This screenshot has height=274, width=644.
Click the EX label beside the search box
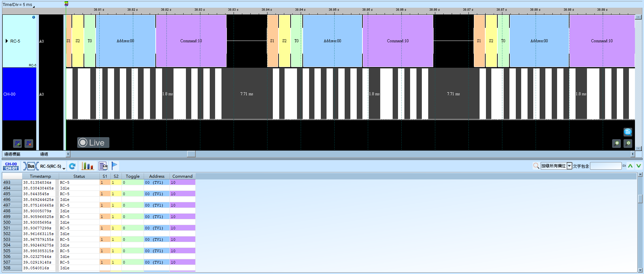624,166
